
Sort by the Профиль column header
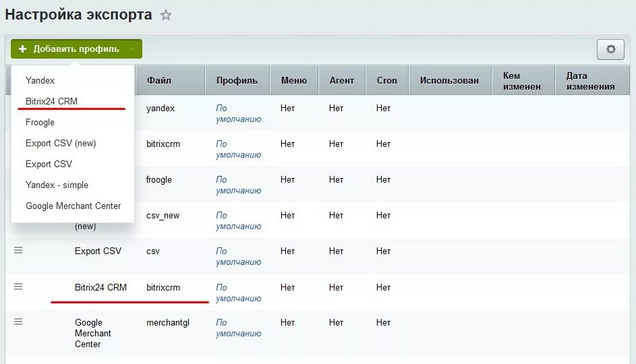point(237,80)
